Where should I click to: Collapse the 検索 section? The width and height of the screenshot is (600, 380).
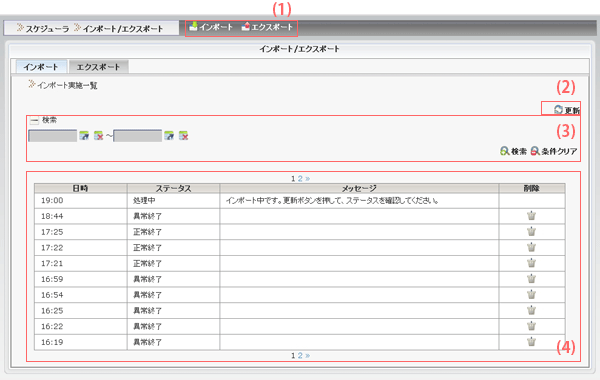(34, 121)
